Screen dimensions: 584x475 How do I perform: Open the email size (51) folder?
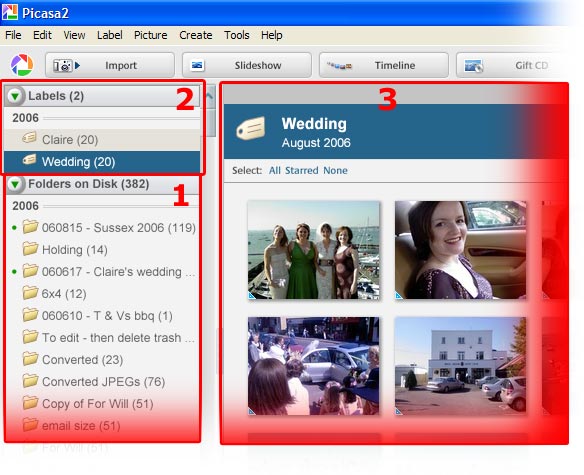(81, 425)
